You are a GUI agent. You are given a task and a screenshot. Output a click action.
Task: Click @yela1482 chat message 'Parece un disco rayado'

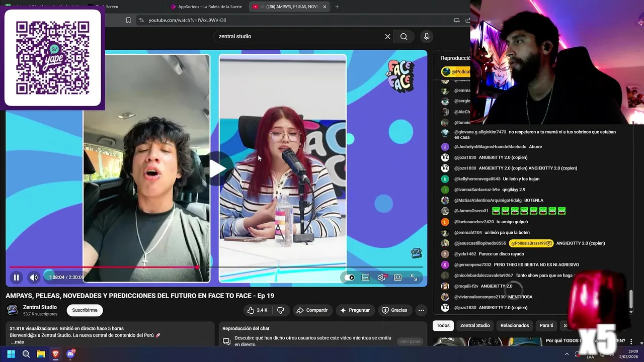[x=501, y=254]
